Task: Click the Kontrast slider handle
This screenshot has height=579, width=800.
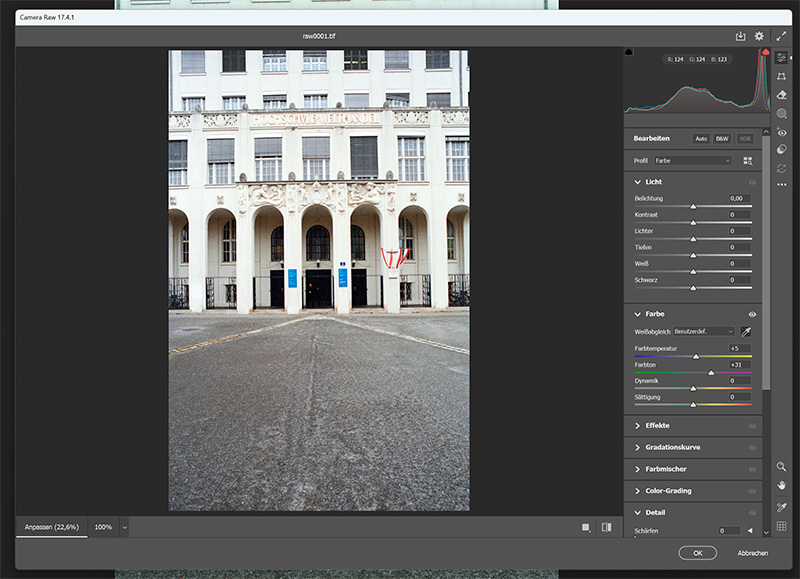Action: pyautogui.click(x=693, y=223)
